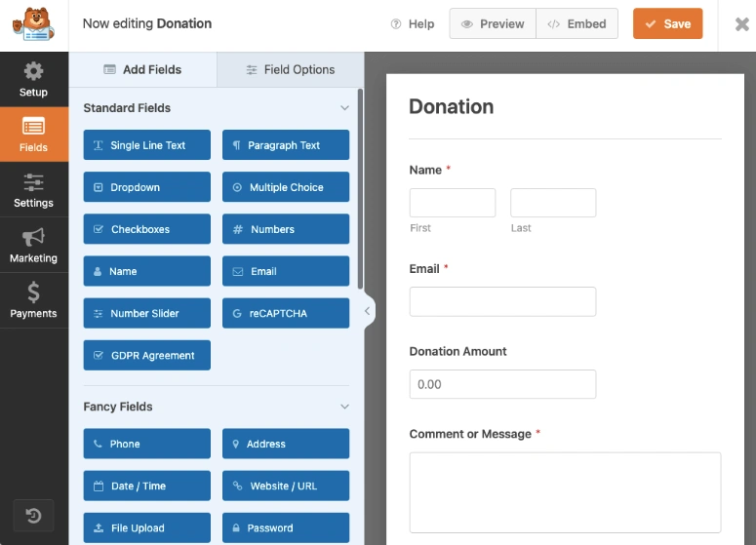Click the Help question mark icon
756x545 pixels.
coord(396,24)
